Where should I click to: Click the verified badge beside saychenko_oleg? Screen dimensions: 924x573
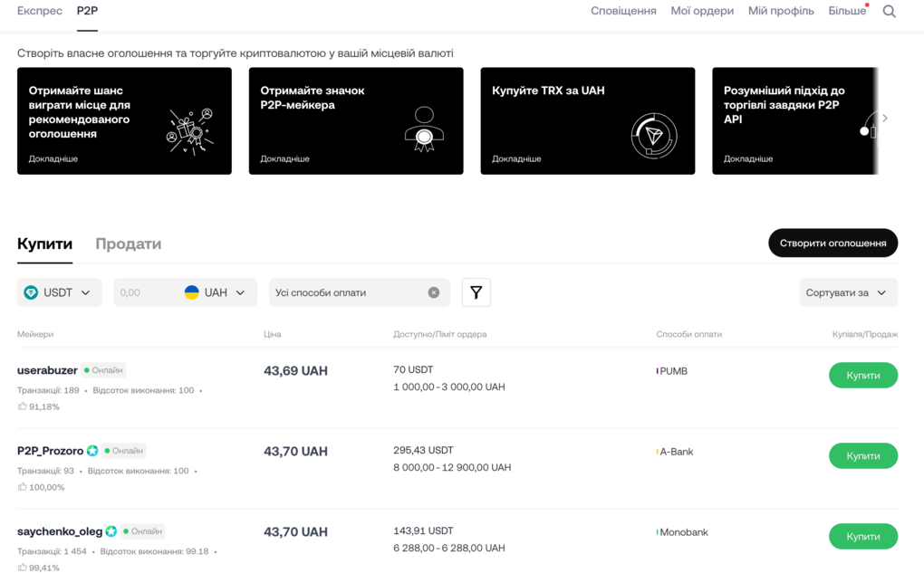tap(111, 531)
